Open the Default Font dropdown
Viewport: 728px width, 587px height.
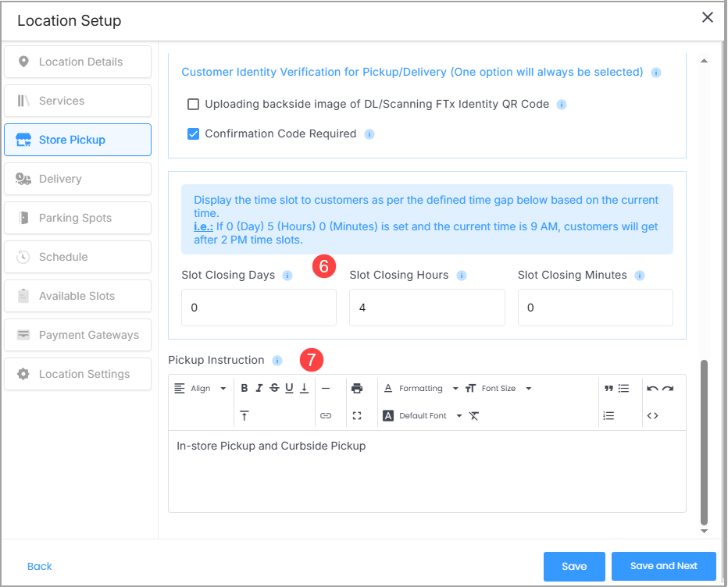tap(423, 416)
